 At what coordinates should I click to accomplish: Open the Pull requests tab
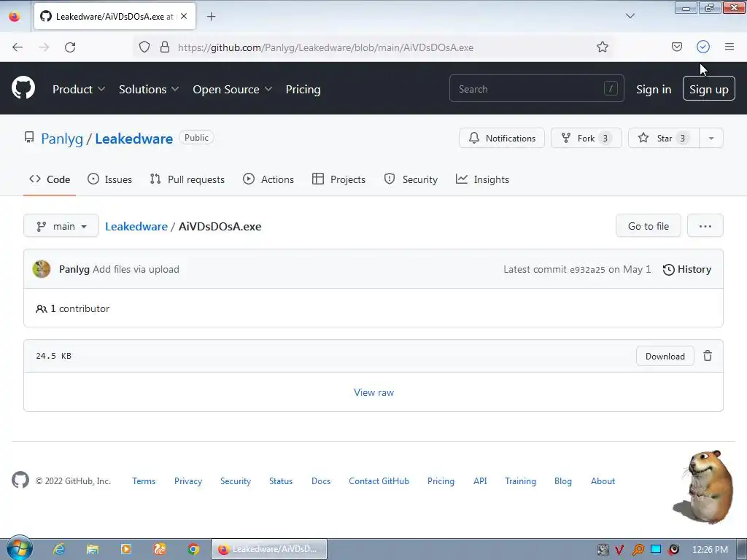coord(187,179)
